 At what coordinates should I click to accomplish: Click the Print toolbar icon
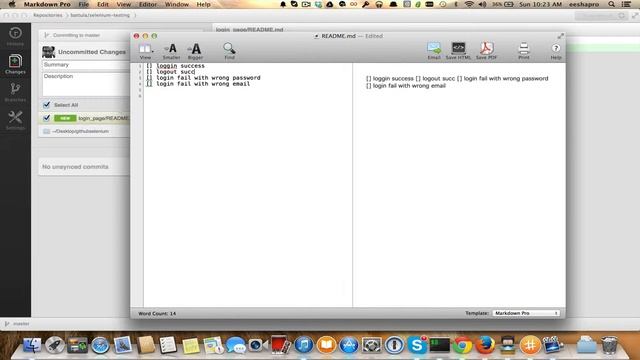pos(524,51)
